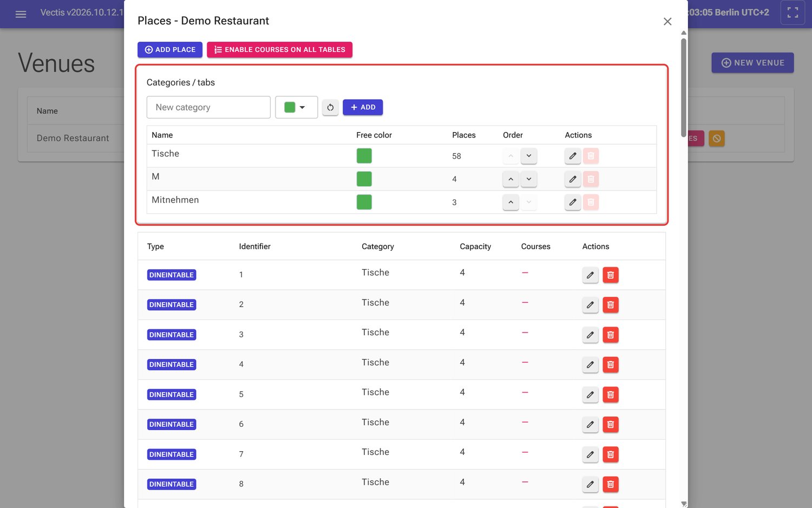Select Demo Restaurant in Venues list
The width and height of the screenshot is (812, 508).
(73, 138)
